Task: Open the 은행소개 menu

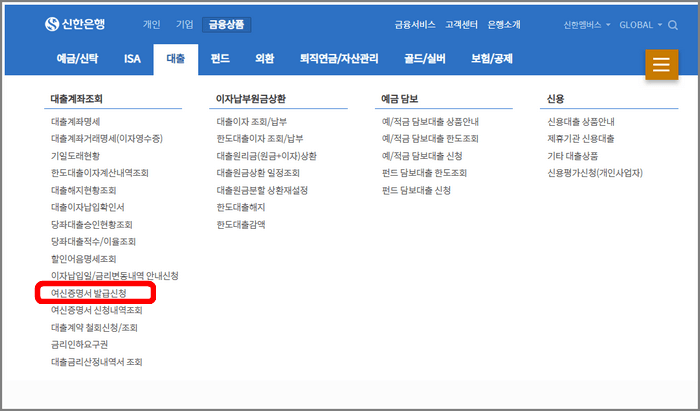Action: (504, 25)
